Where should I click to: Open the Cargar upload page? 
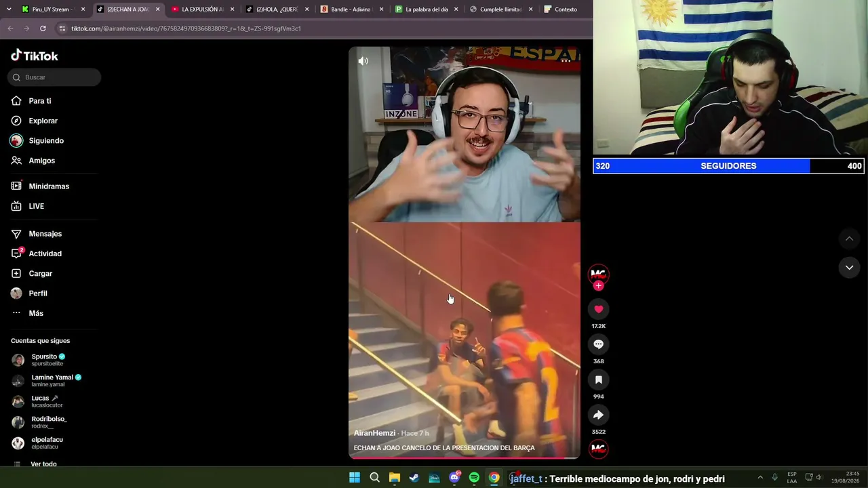[x=32, y=274]
